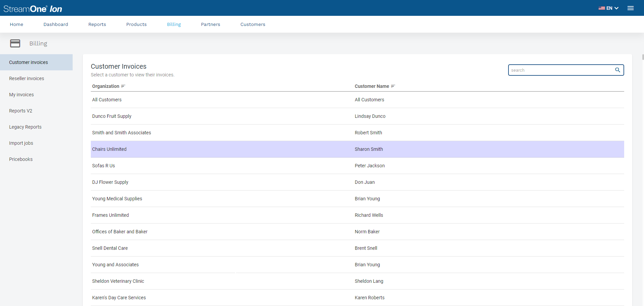Viewport: 644px width, 306px height.
Task: Click customer name Robert Smith
Action: tap(368, 133)
